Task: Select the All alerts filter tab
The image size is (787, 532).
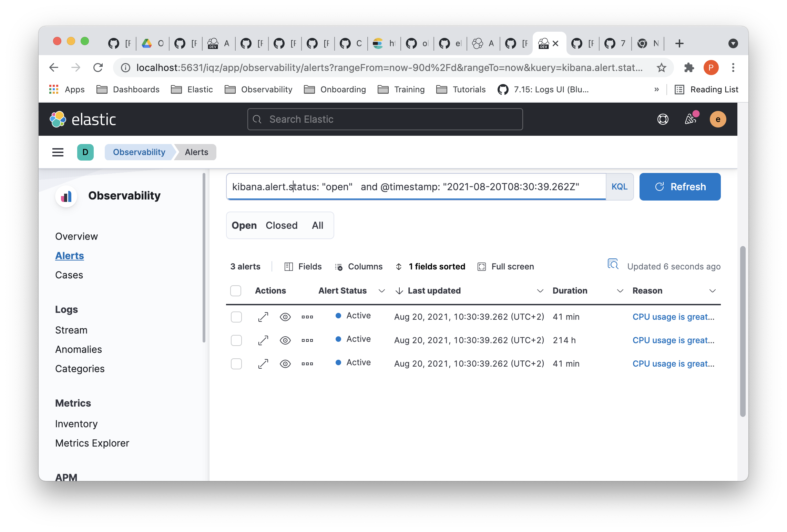Action: click(318, 225)
